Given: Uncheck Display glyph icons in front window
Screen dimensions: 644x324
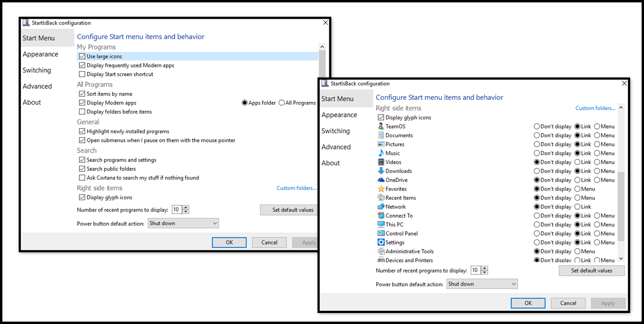Looking at the screenshot, I should [381, 118].
